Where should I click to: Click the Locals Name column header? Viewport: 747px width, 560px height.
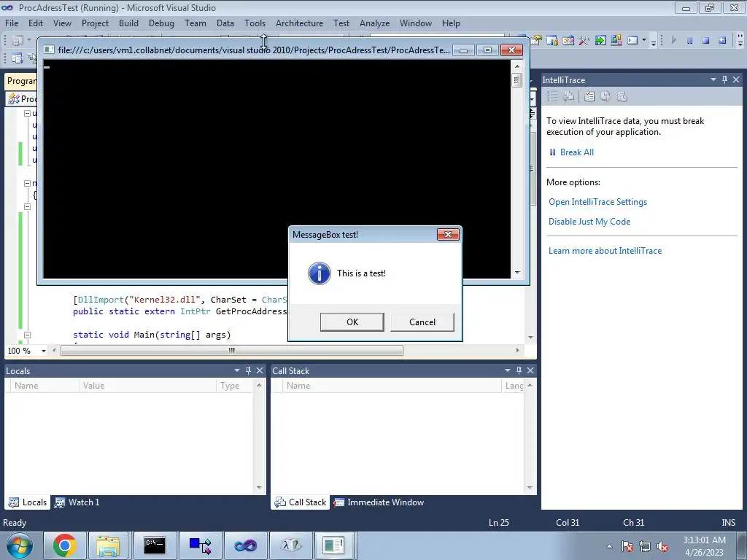43,386
